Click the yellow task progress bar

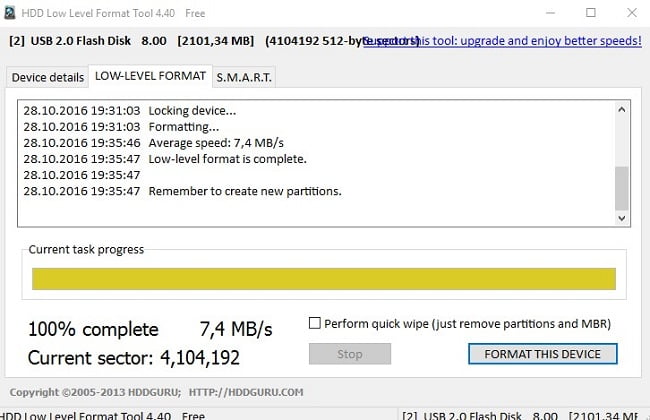coord(324,279)
